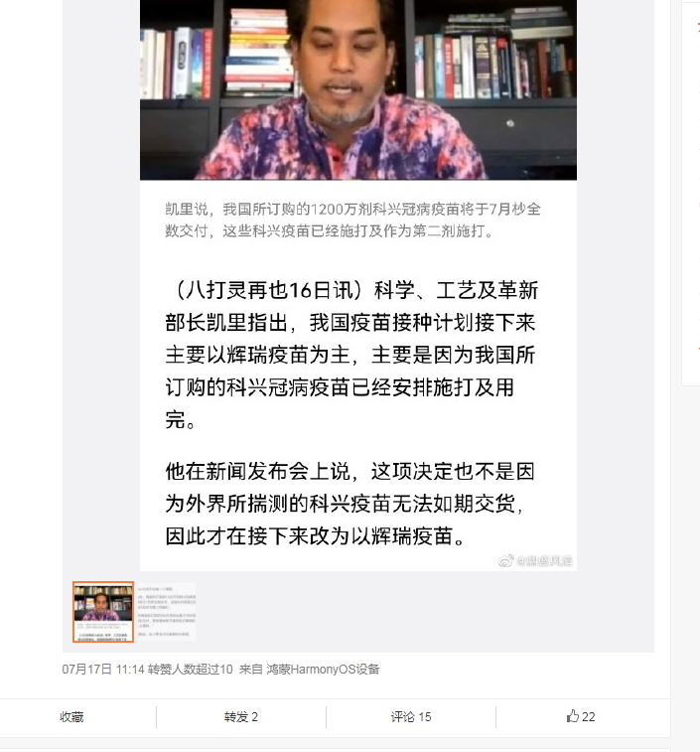Viewport: 700px width, 752px height.
Task: Click the watermark username beside the Weibo logo
Action: pos(544,560)
